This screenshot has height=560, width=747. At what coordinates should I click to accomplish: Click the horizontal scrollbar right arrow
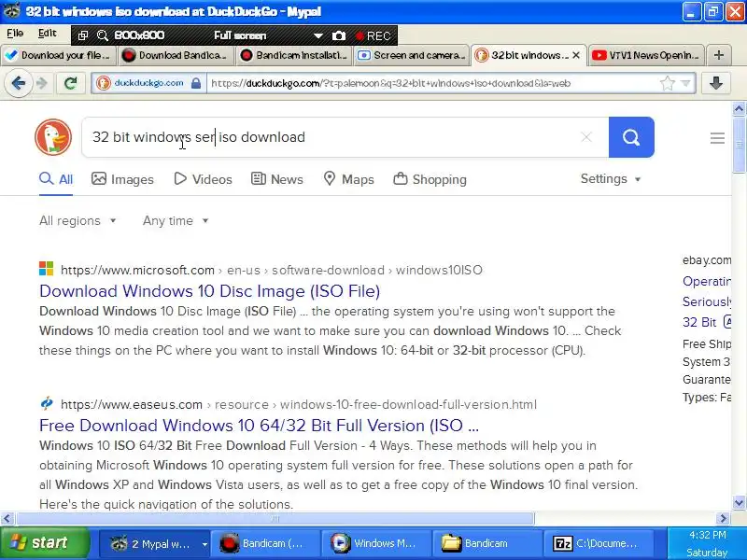pyautogui.click(x=723, y=518)
